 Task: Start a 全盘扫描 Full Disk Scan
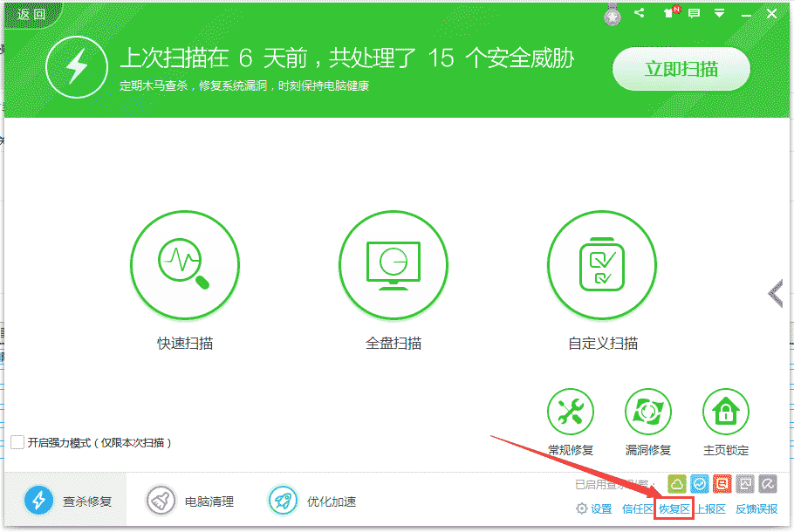(x=394, y=264)
